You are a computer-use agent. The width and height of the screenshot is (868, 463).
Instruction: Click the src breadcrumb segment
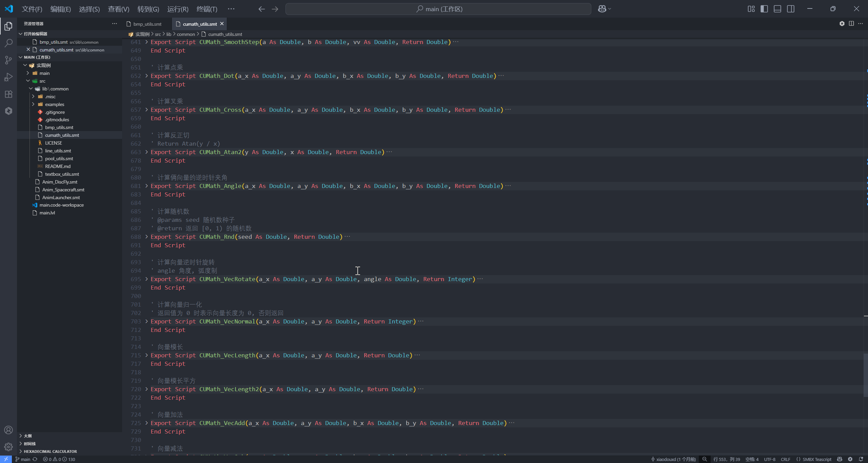tap(158, 34)
